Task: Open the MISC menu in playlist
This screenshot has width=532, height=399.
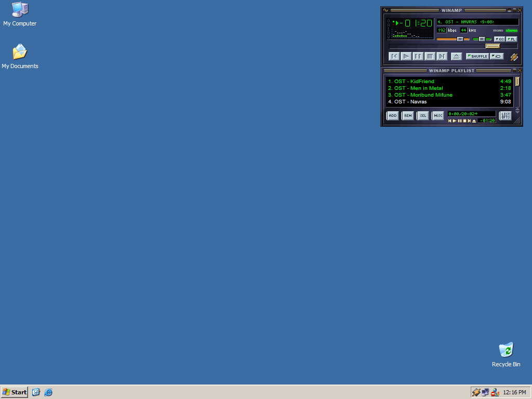Action: tap(437, 116)
